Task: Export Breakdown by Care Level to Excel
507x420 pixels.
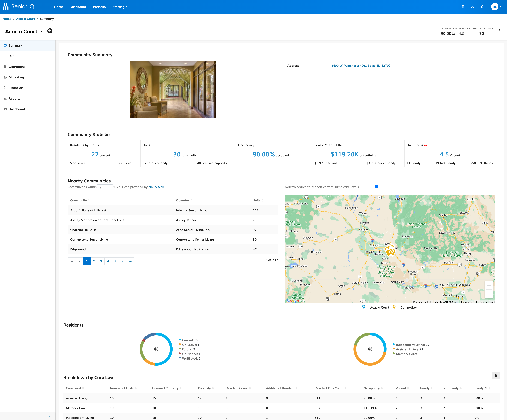Action: point(496,376)
